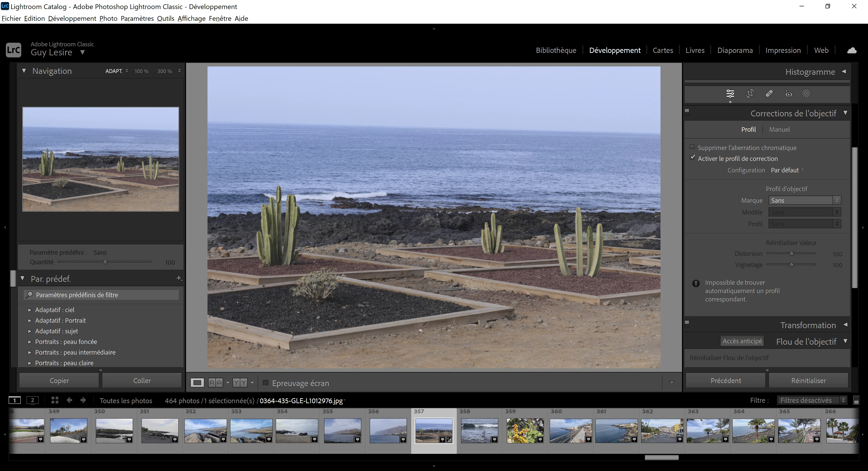
Task: Select the Healing bandage tool
Action: pyautogui.click(x=769, y=94)
